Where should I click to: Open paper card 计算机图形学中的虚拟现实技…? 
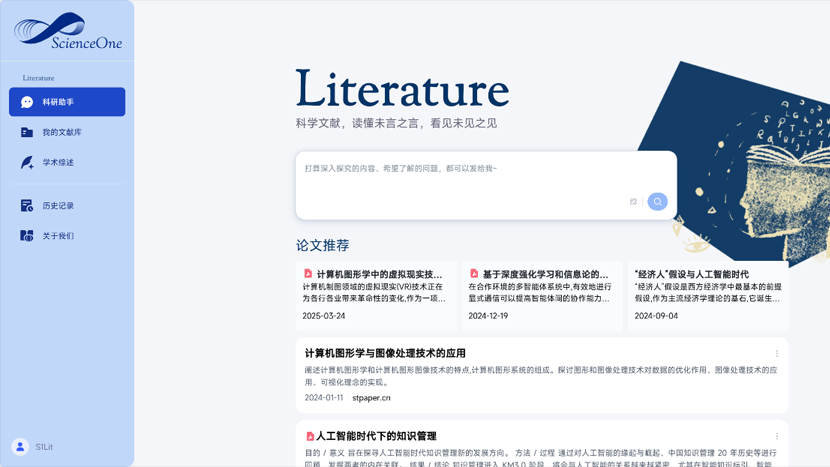point(376,296)
